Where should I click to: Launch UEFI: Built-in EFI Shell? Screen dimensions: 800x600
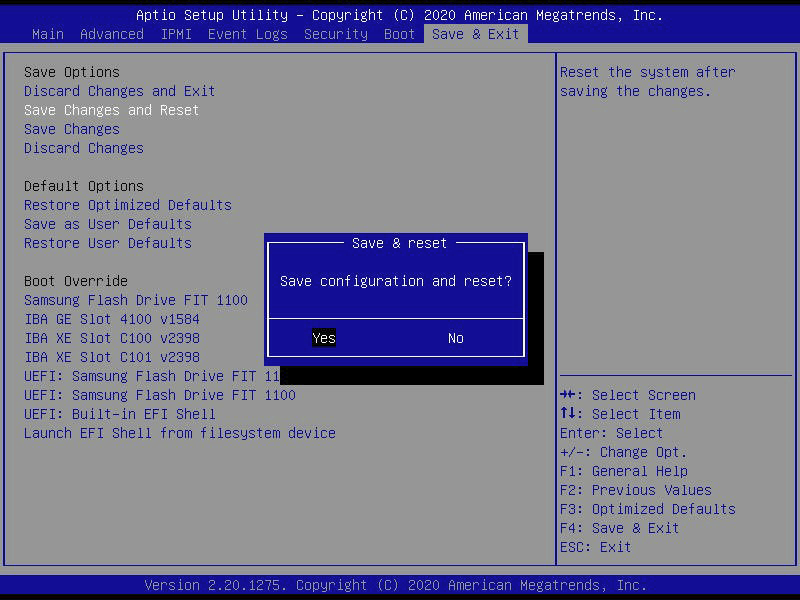[x=119, y=414]
